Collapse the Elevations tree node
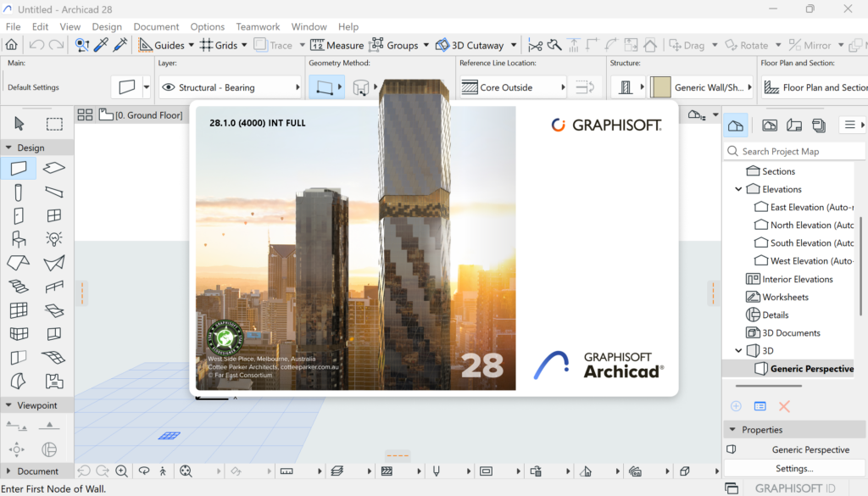The image size is (868, 496). coord(738,189)
